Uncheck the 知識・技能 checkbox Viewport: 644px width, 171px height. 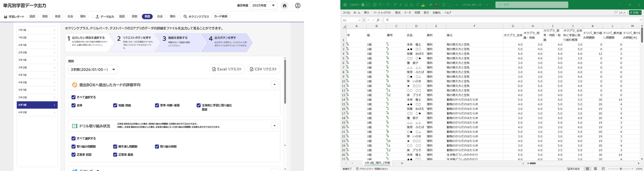[x=115, y=105]
